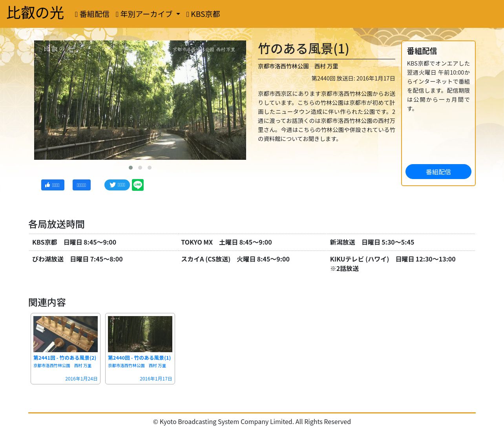The height and width of the screenshot is (437, 504).
Task: Click the Twitter tweet button
Action: point(117,185)
